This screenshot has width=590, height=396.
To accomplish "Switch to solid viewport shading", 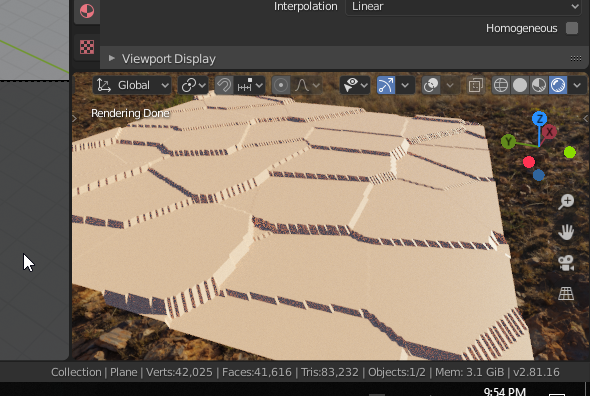I will pos(520,85).
